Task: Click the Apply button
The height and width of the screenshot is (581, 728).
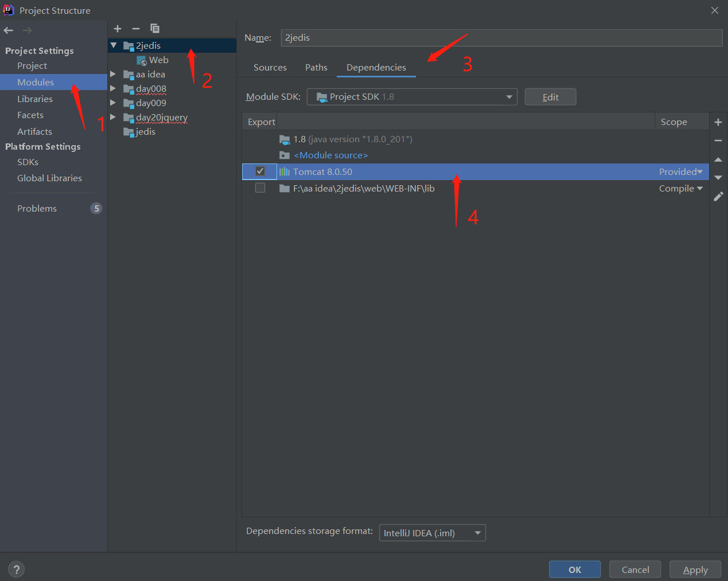Action: click(695, 570)
